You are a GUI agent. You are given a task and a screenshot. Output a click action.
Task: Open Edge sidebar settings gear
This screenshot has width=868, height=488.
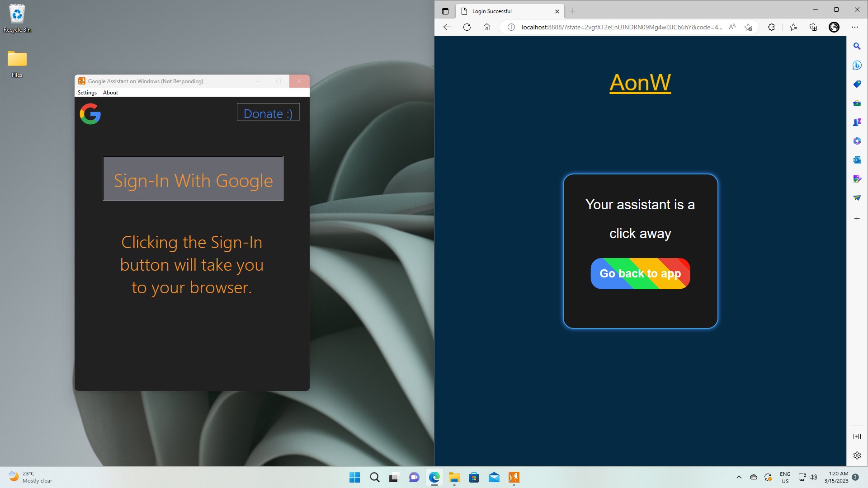857,455
